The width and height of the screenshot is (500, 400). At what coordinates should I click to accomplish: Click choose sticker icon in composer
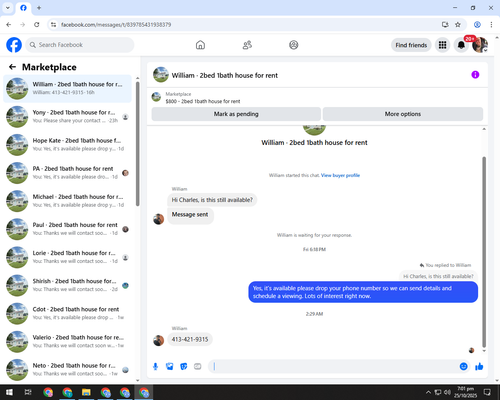[x=184, y=367]
